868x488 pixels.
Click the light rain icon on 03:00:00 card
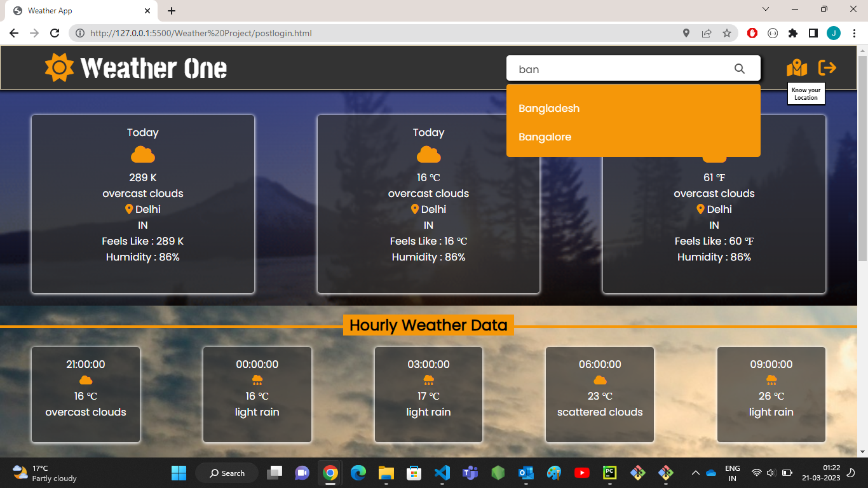click(428, 379)
